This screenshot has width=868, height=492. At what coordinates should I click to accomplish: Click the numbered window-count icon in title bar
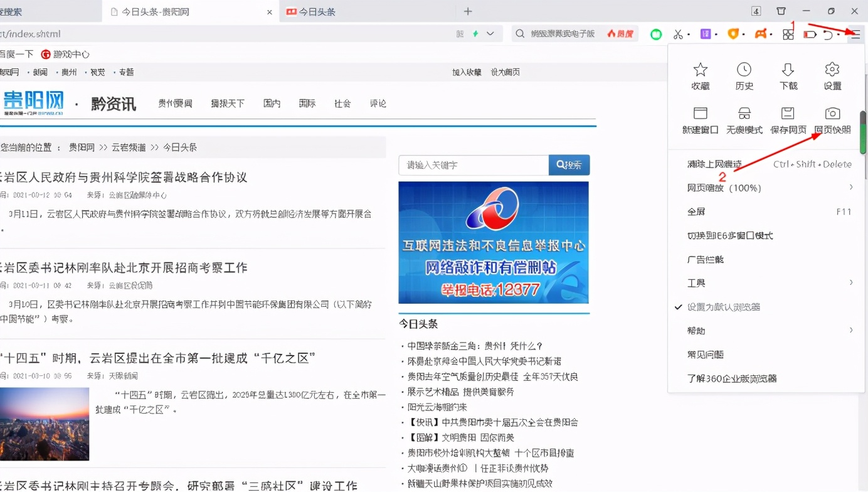coord(756,11)
